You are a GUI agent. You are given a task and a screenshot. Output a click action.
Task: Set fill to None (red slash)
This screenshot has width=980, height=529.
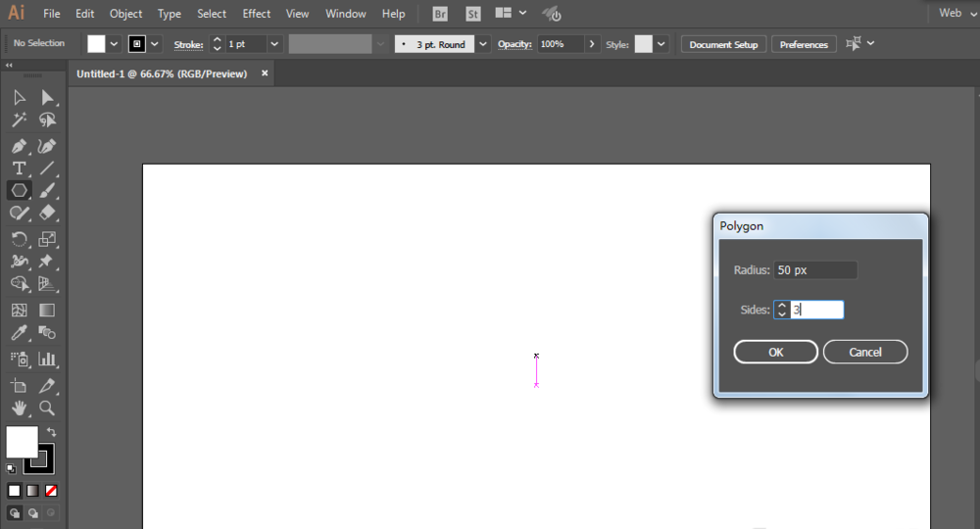pos(51,490)
